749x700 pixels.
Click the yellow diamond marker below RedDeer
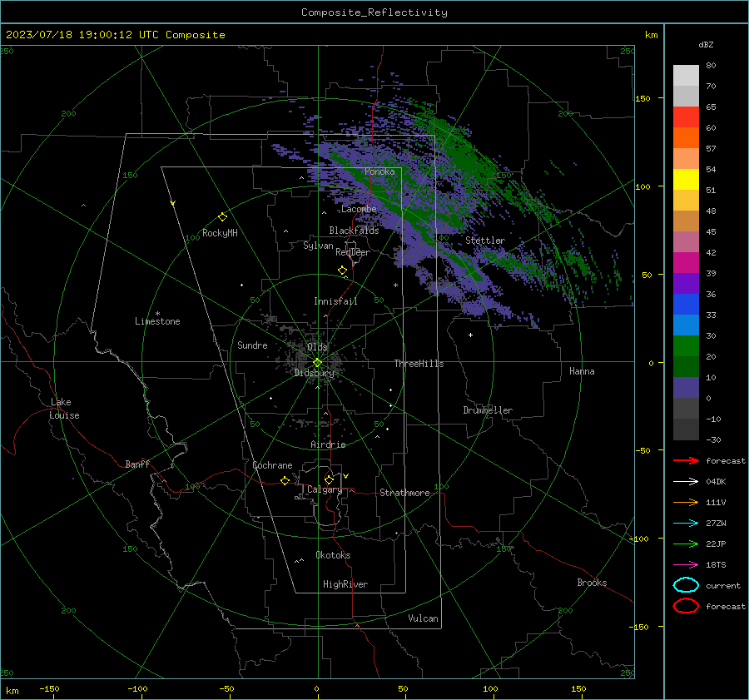(343, 271)
